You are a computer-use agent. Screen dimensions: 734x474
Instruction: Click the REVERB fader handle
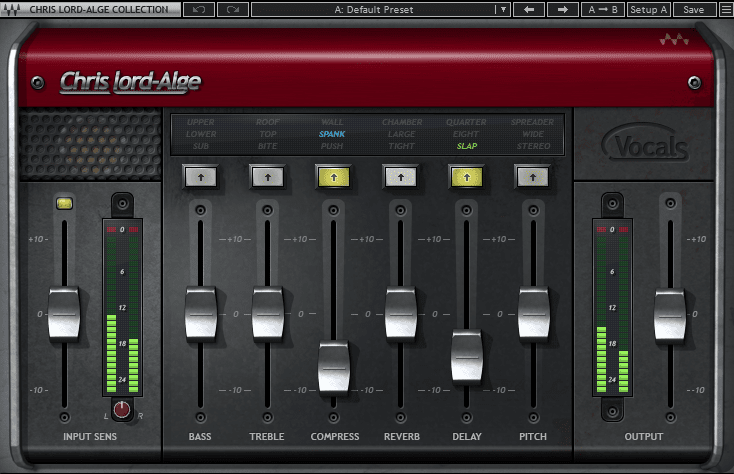click(x=401, y=313)
